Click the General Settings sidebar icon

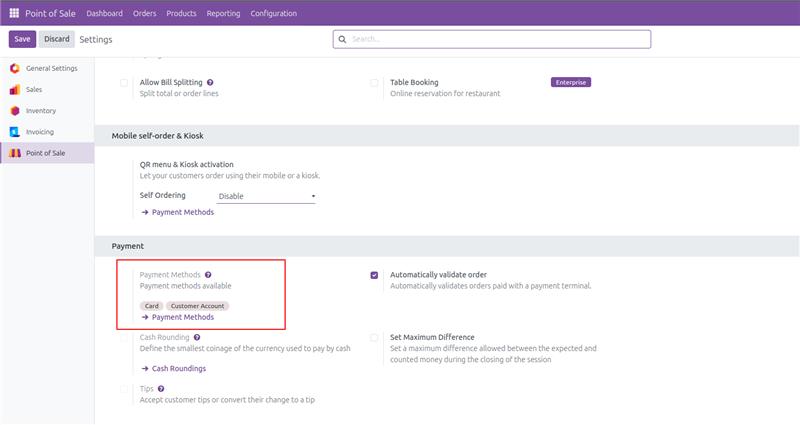(x=14, y=68)
